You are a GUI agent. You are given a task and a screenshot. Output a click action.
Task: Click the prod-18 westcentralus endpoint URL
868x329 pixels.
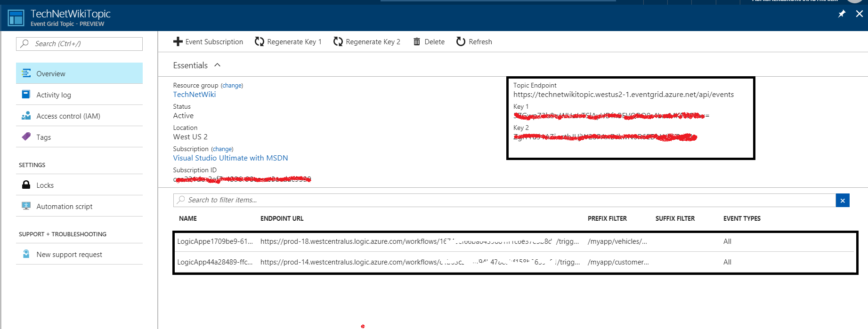[420, 241]
